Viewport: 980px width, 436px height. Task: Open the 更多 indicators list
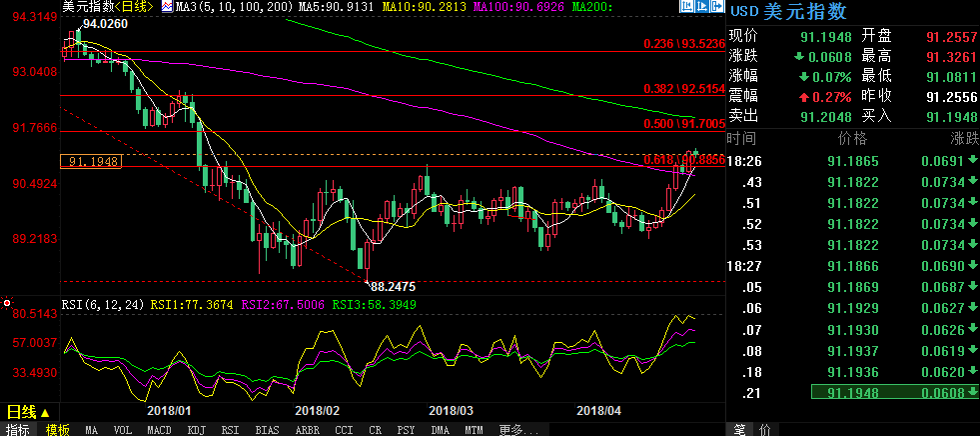[x=511, y=429]
